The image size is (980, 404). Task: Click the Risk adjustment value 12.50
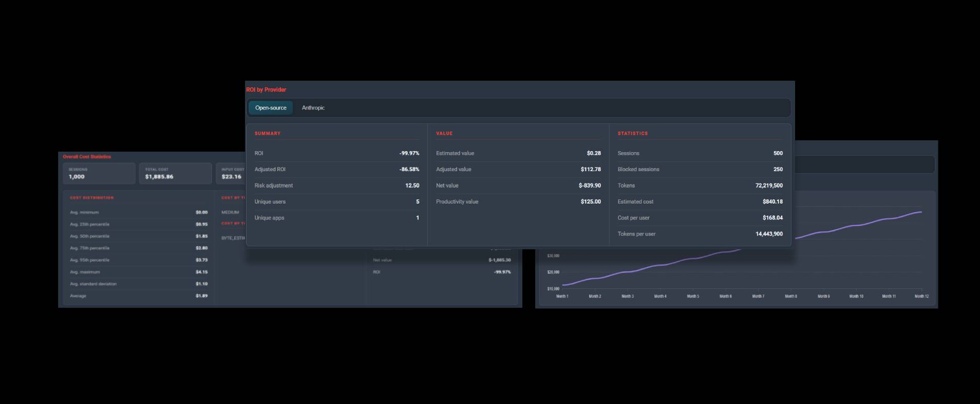tap(412, 186)
